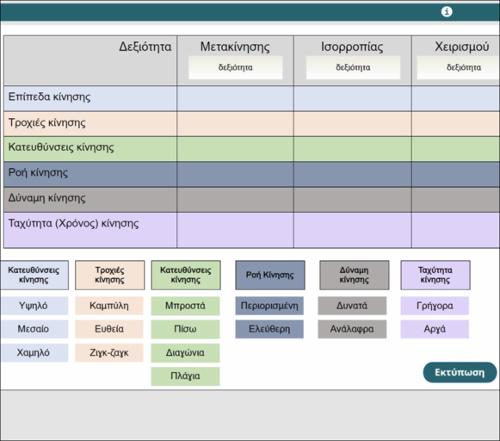This screenshot has height=441, width=500.
Task: Click the green Κατευθύνσεις κίνησης category box
Action: (x=186, y=275)
